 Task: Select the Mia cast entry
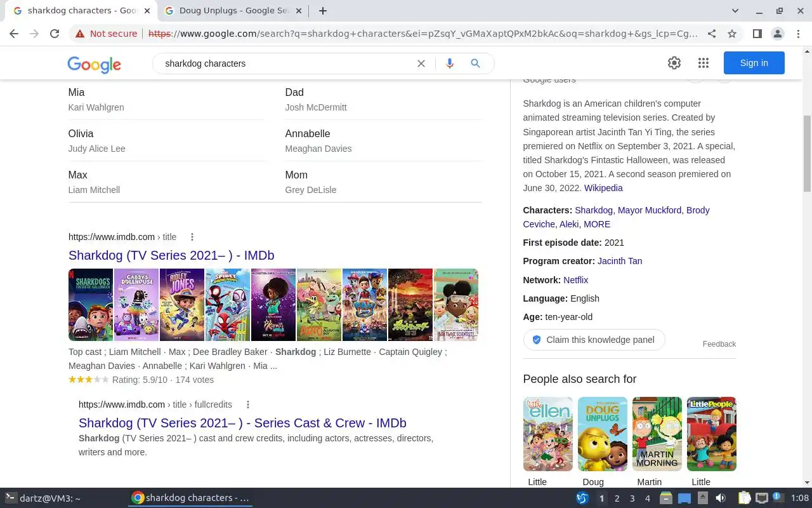[166, 99]
